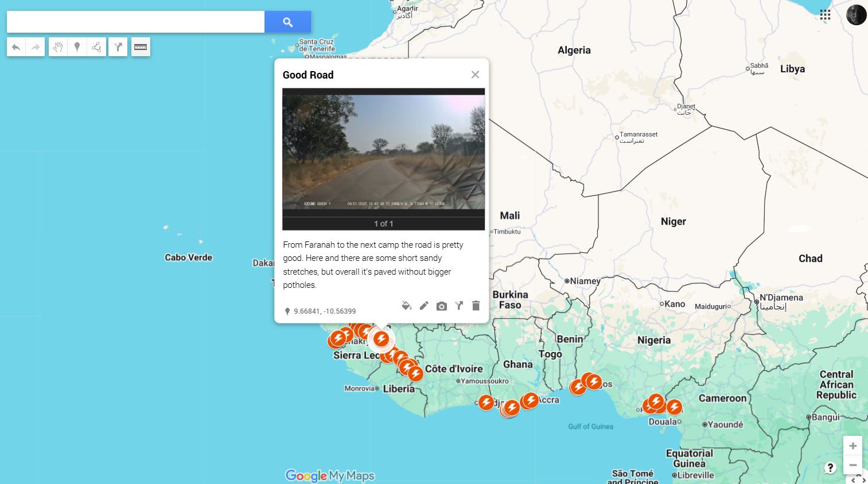Open the Google account profile picture
The height and width of the screenshot is (484, 868).
[x=856, y=15]
